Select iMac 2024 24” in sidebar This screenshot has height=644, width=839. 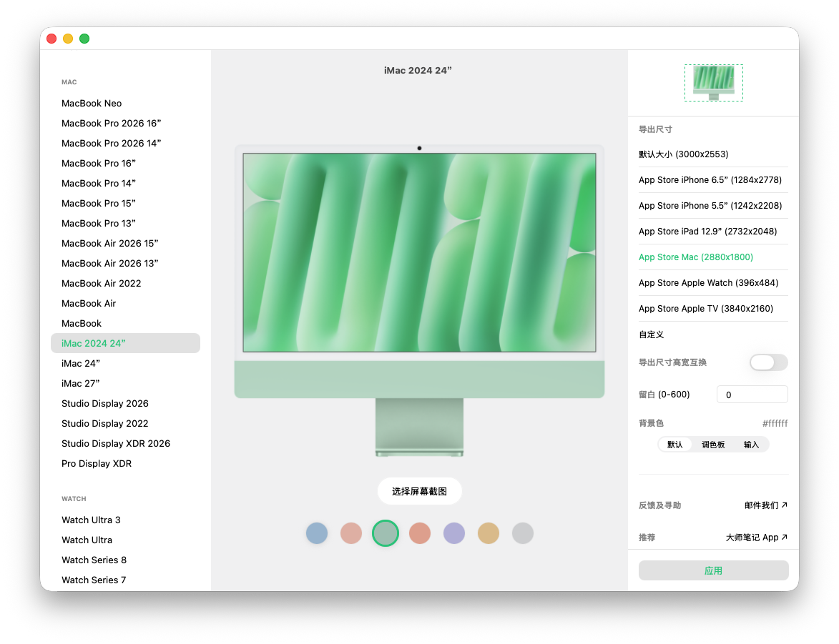pyautogui.click(x=125, y=343)
